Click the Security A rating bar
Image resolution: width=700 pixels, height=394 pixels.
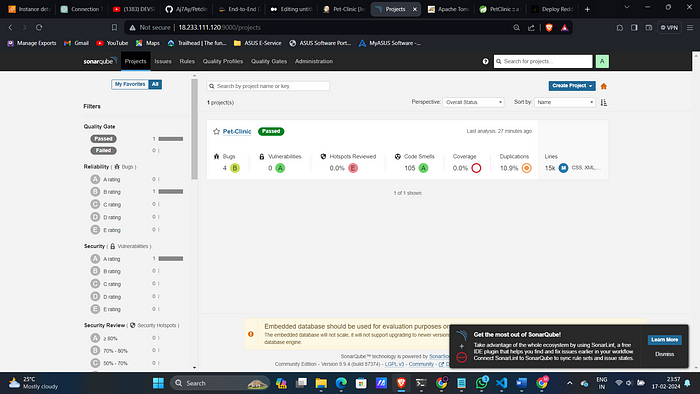(171, 258)
